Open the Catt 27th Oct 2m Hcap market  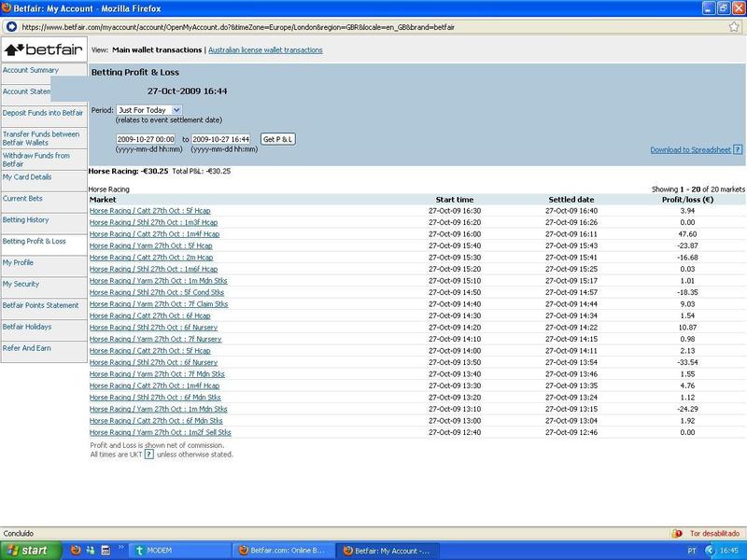(151, 258)
